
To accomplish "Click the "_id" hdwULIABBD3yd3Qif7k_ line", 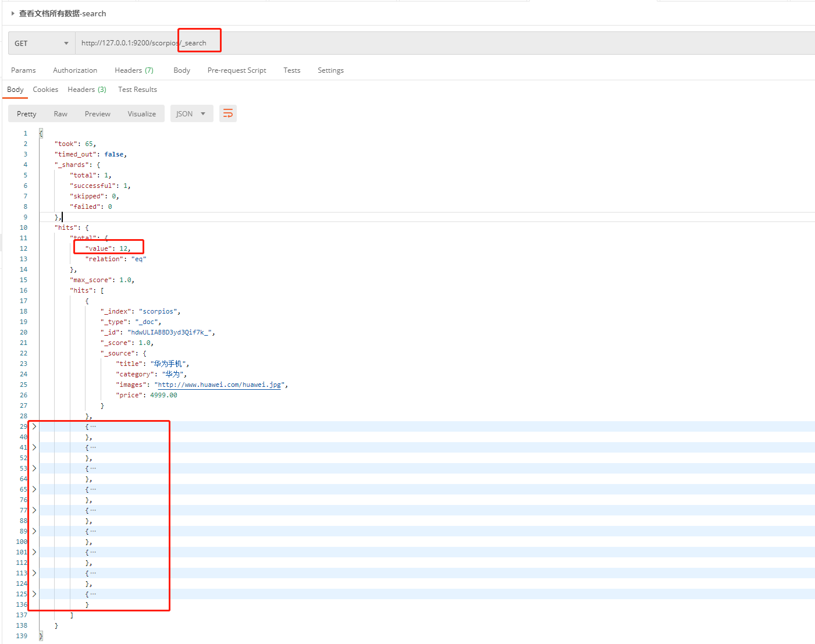I will 158,332.
